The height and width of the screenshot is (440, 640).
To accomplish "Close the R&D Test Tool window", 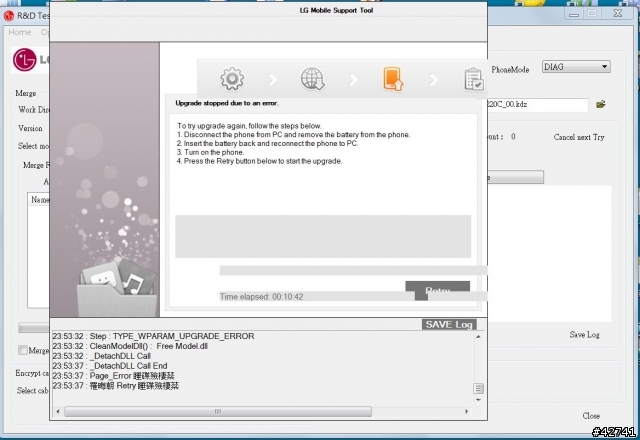I will coord(618,13).
